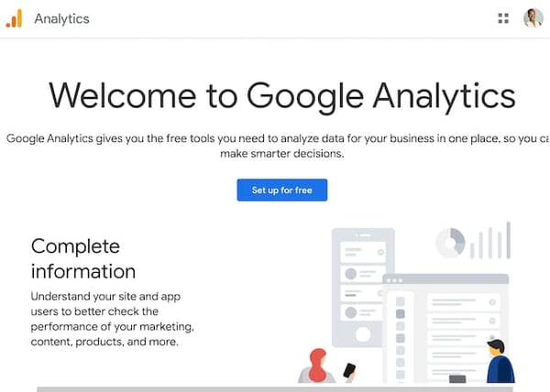Click the orange Google Analytics logo icon

(x=14, y=18)
